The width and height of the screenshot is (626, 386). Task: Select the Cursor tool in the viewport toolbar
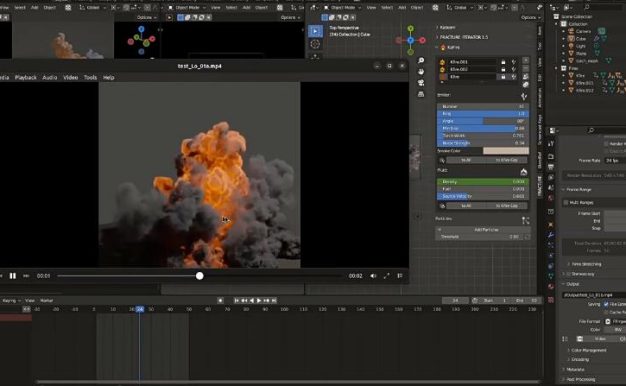pyautogui.click(x=315, y=44)
